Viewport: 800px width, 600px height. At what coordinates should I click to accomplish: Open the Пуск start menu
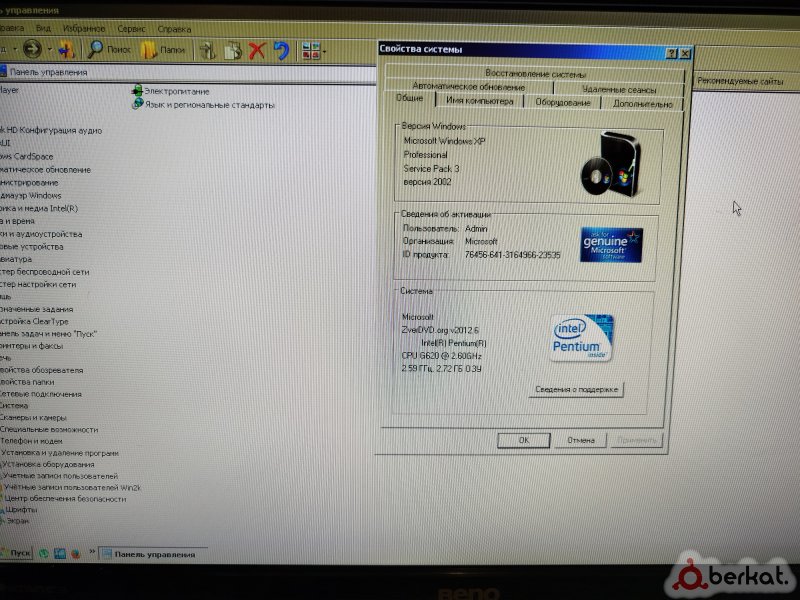(x=16, y=553)
